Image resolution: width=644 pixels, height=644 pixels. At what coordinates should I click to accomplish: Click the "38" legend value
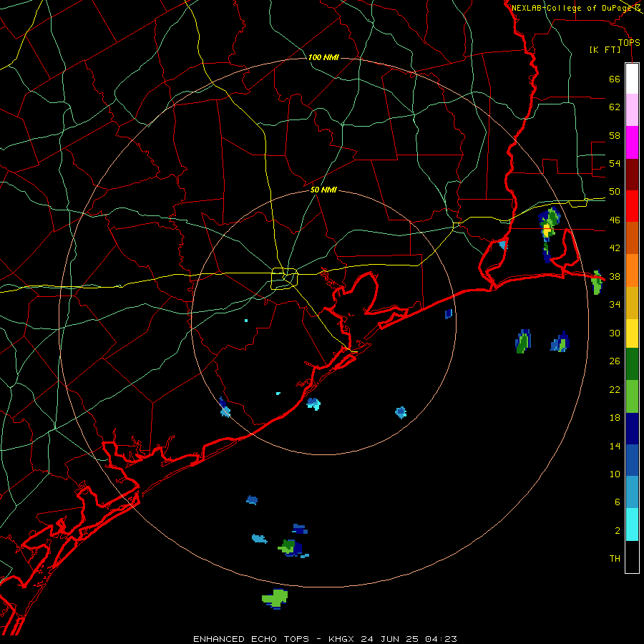(x=615, y=277)
